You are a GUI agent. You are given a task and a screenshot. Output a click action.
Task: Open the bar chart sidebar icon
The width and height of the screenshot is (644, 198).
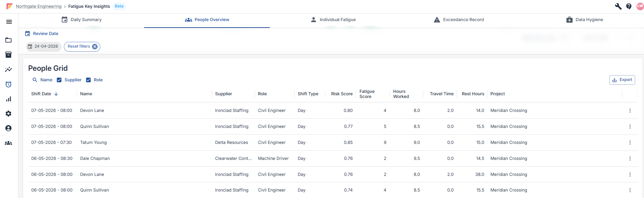(x=8, y=99)
